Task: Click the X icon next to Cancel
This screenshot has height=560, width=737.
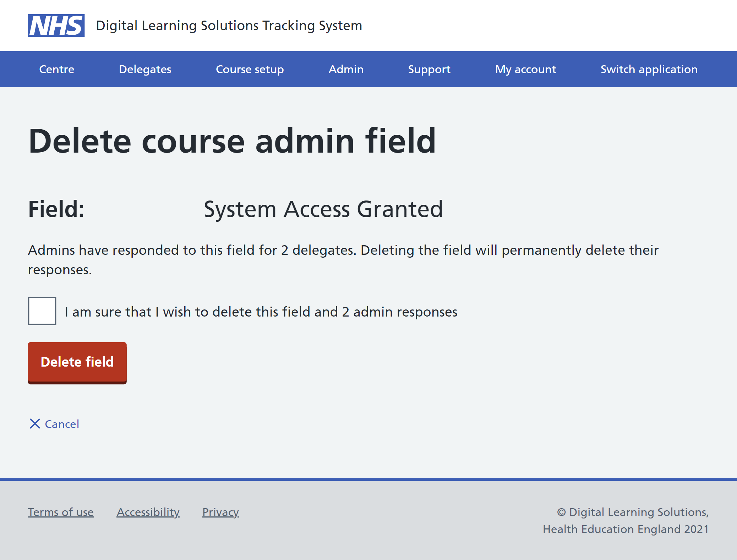Action: coord(34,424)
